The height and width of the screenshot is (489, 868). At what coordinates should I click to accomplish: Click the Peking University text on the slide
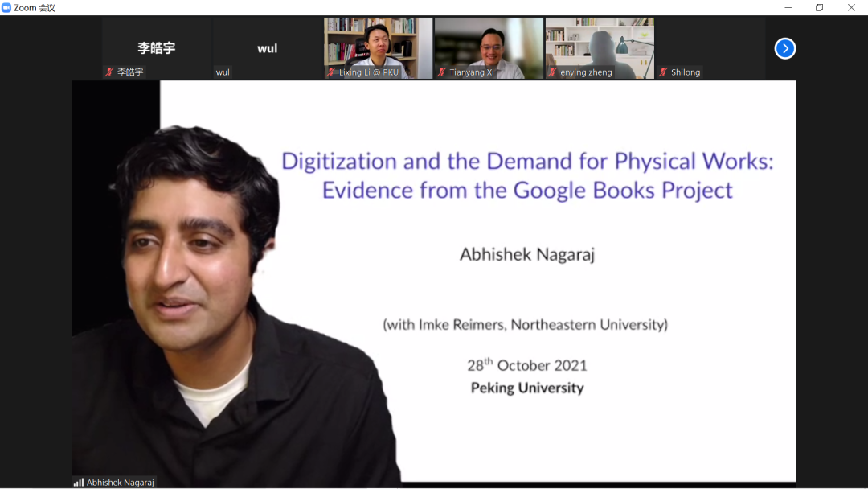click(x=527, y=388)
